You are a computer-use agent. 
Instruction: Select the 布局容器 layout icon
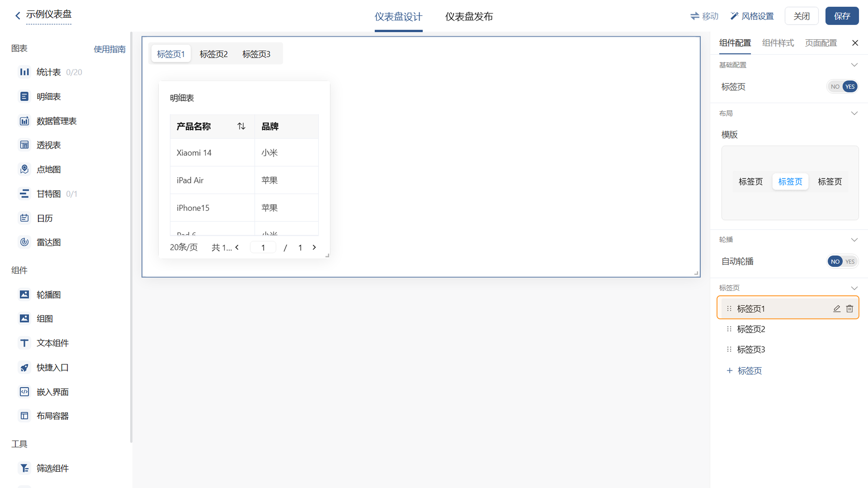(x=24, y=416)
